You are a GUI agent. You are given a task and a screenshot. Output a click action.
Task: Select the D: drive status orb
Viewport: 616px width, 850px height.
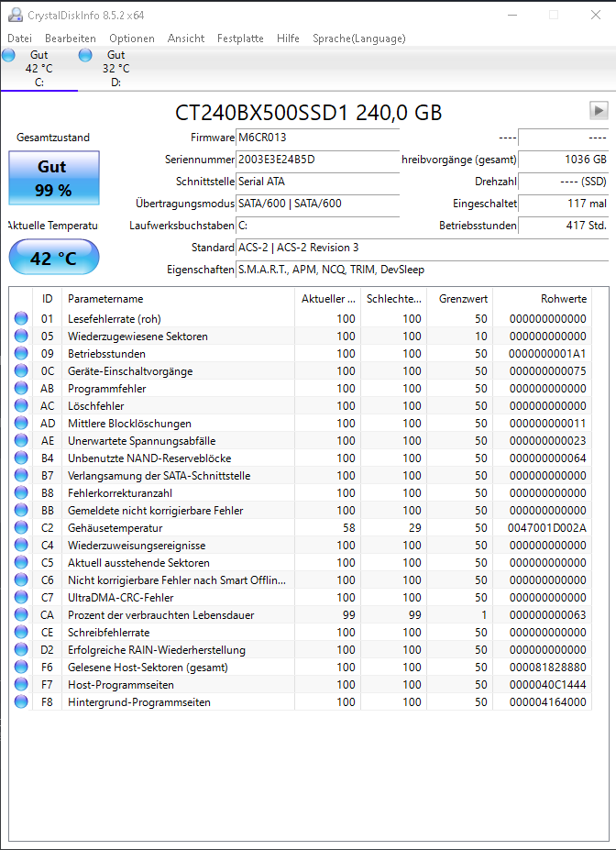[85, 55]
